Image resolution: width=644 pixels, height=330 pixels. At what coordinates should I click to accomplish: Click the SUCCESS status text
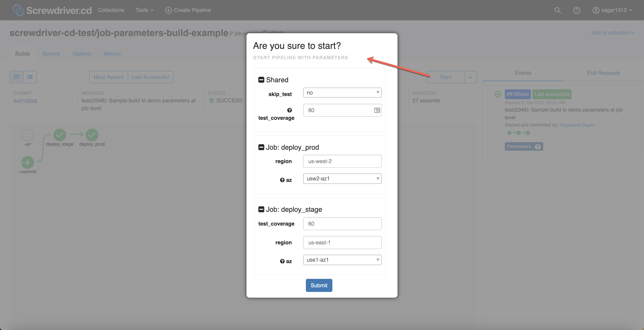[x=229, y=100]
